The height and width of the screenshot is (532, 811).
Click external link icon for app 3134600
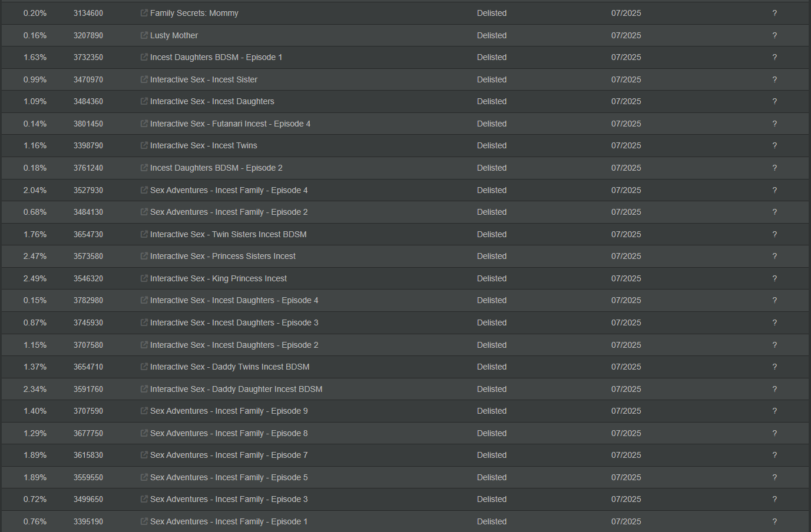tap(144, 13)
